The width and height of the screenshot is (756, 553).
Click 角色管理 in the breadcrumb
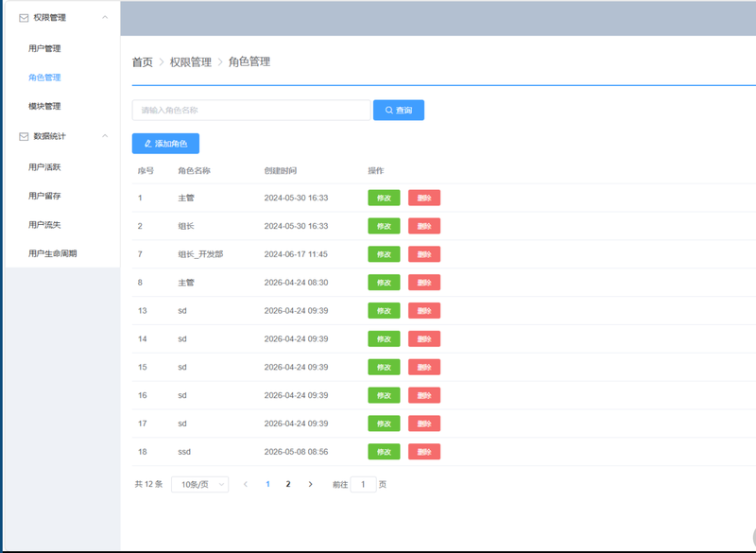coord(249,61)
